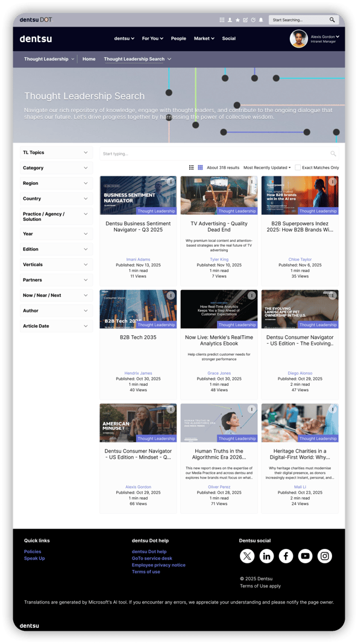
Task: Expand Region filter
Action: (x=57, y=183)
